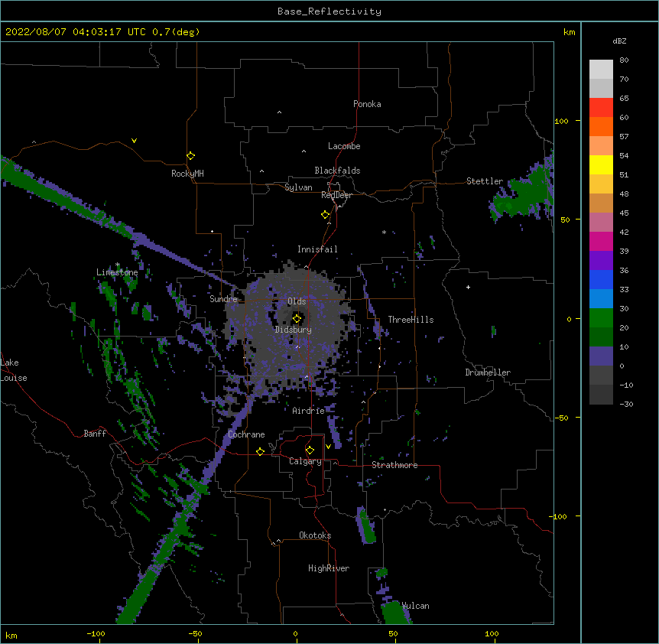Image resolution: width=659 pixels, height=644 pixels.
Task: Select the orange 60-57 dBZ legend swatch
Action: (601, 126)
